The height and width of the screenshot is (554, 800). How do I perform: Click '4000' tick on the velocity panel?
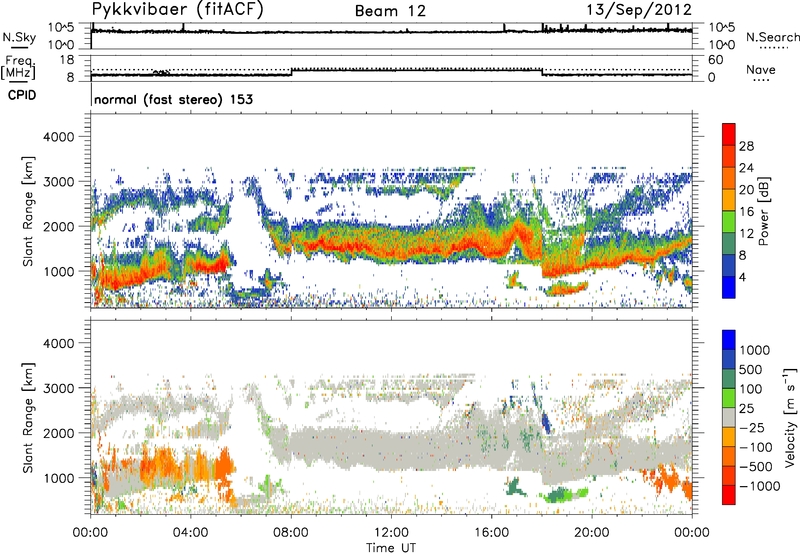(58, 343)
